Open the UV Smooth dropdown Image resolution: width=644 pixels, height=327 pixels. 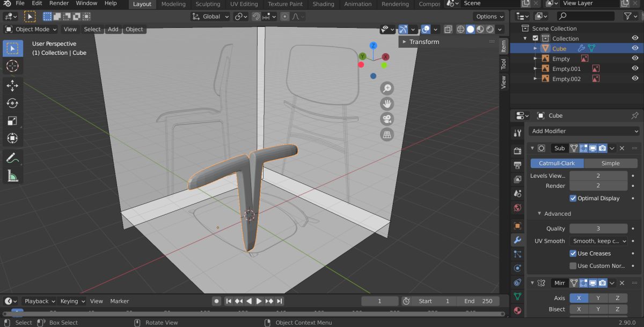(598, 241)
